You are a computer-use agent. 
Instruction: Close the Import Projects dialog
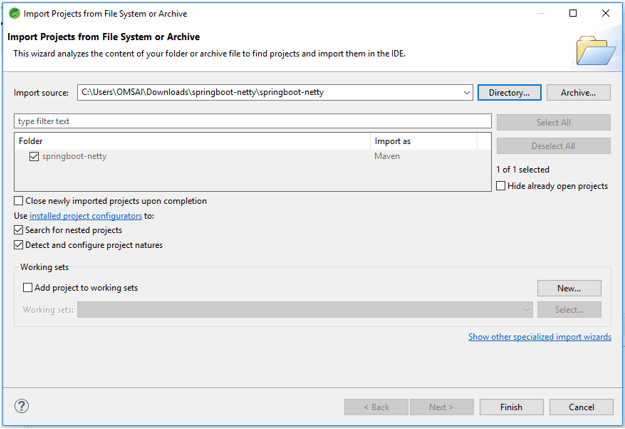pyautogui.click(x=605, y=14)
